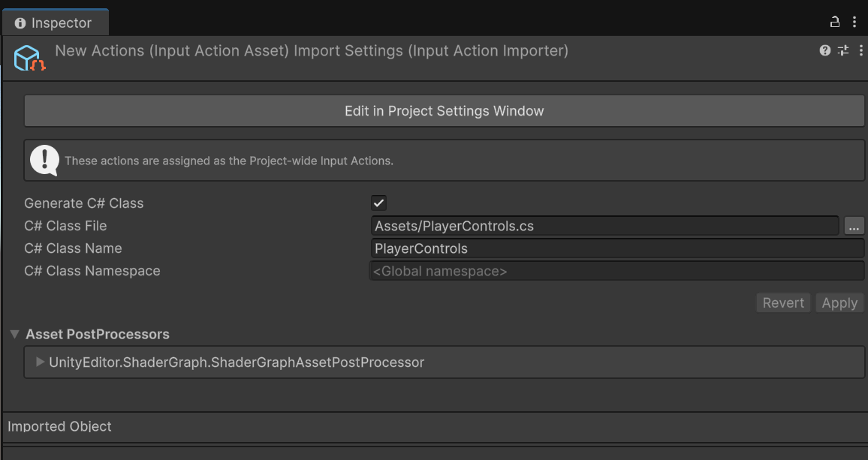The width and height of the screenshot is (868, 460).
Task: Collapse the Asset PostProcessors section
Action: tap(14, 334)
